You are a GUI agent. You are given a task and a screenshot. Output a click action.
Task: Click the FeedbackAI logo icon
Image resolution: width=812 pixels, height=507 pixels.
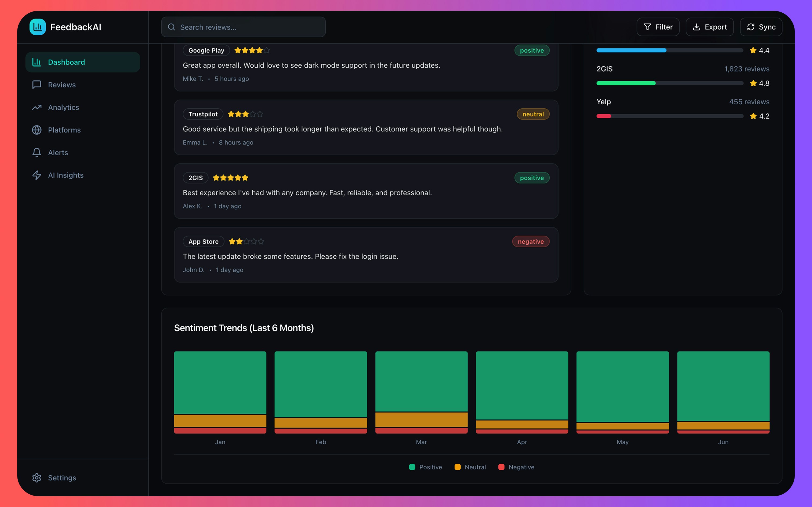pyautogui.click(x=38, y=27)
